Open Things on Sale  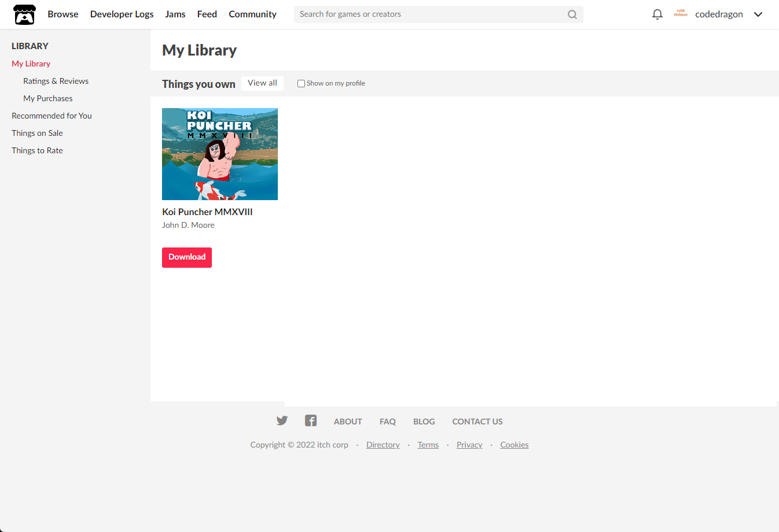click(38, 133)
